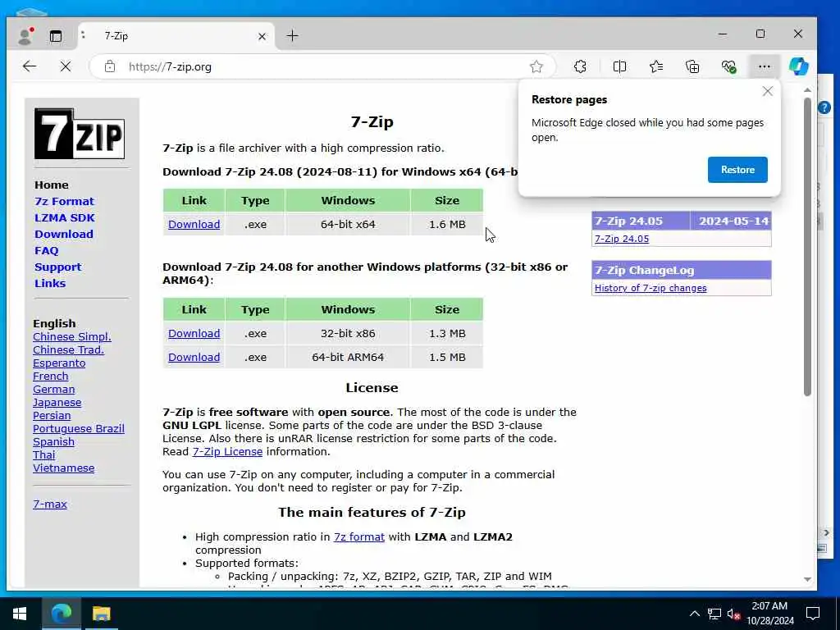Image resolution: width=840 pixels, height=630 pixels.
Task: Click the page vertical scrollbar thumb
Action: tap(807, 246)
